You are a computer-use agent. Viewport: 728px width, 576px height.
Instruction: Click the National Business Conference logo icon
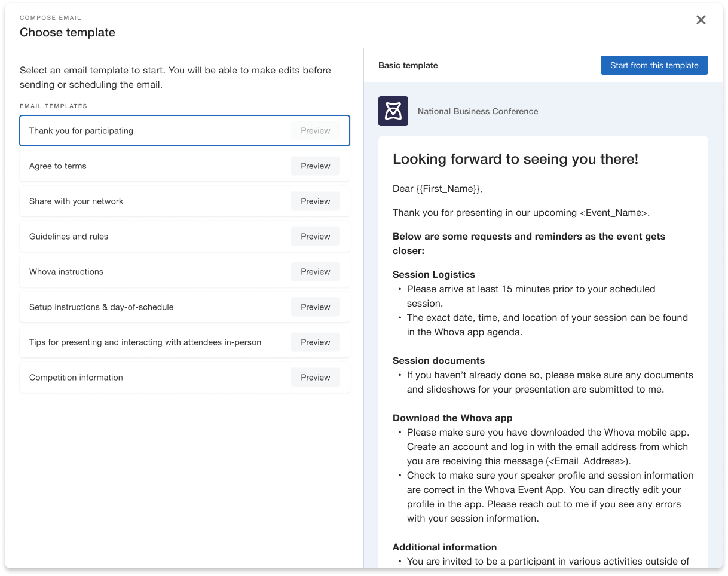pos(393,111)
